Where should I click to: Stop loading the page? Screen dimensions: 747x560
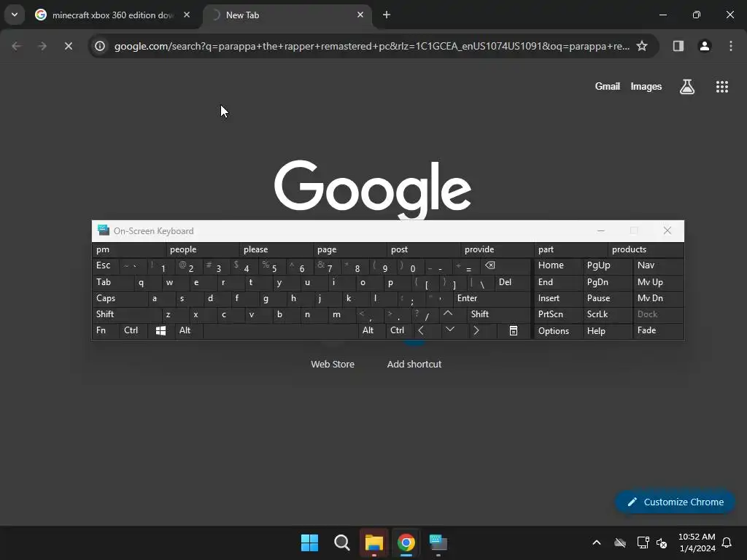tap(68, 46)
